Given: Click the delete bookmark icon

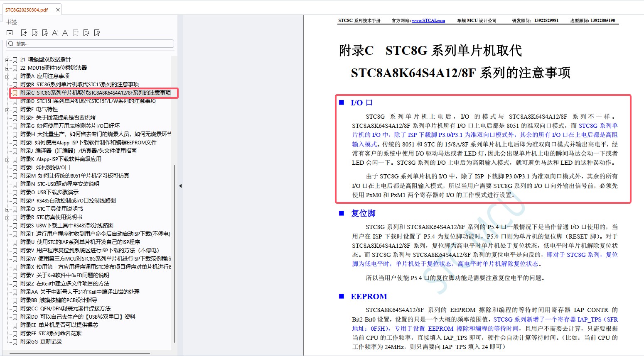Looking at the screenshot, I should (34, 33).
